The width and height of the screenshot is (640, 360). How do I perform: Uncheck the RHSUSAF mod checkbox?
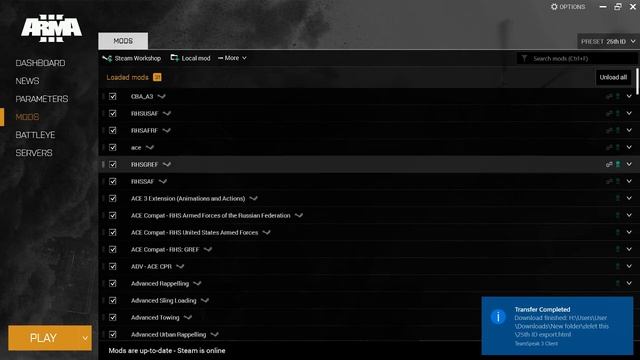pos(113,113)
